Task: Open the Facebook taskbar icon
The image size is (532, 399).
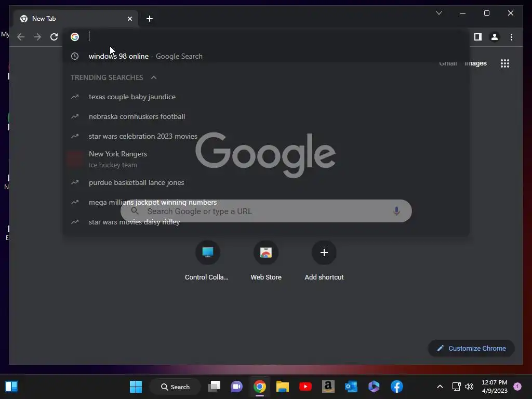Action: point(396,387)
